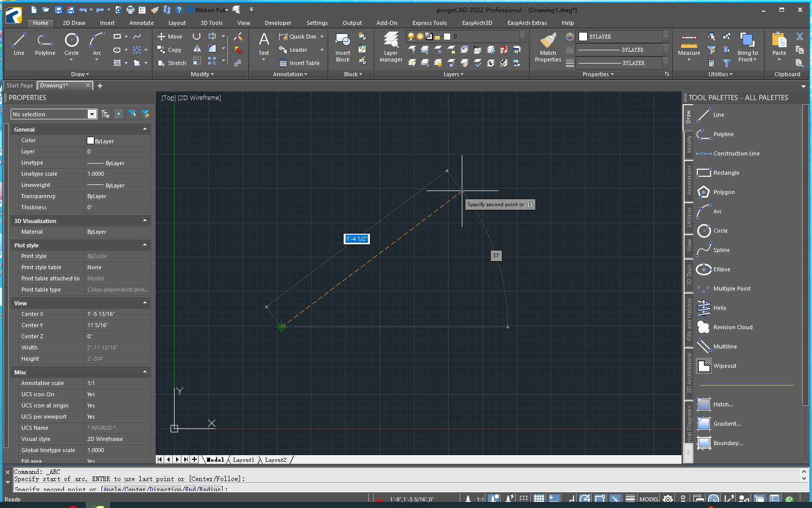Toggle the grid display in status bar
The width and height of the screenshot is (812, 508).
click(539, 499)
